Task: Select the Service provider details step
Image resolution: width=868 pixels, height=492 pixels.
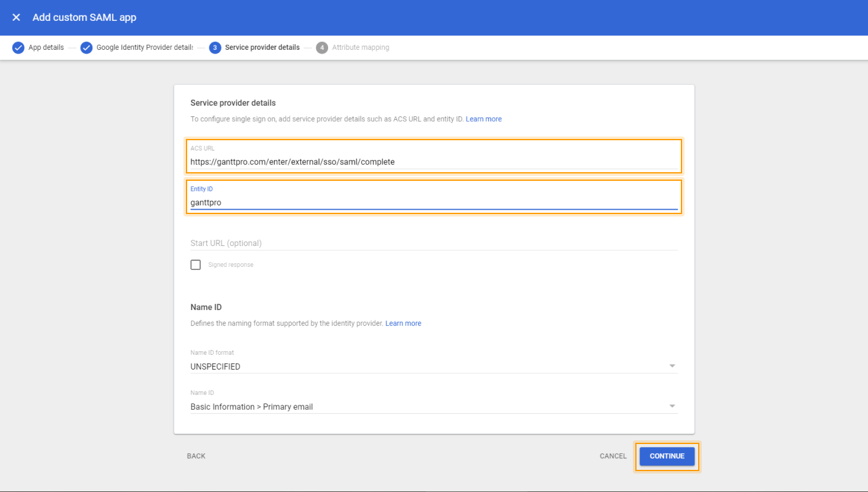Action: coord(254,47)
